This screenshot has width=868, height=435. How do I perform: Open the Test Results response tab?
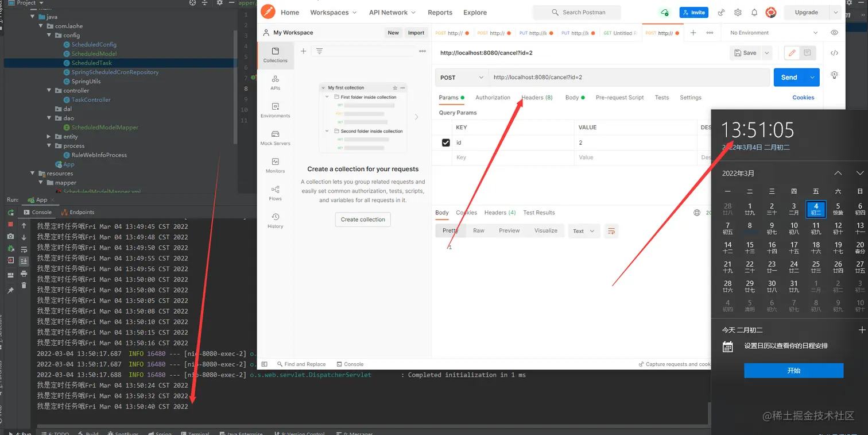tap(539, 213)
